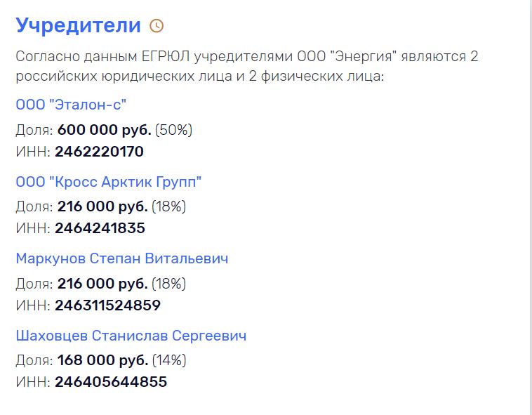This screenshot has height=415, width=532.
Task: Click the Учредители section heading
Action: click(78, 25)
